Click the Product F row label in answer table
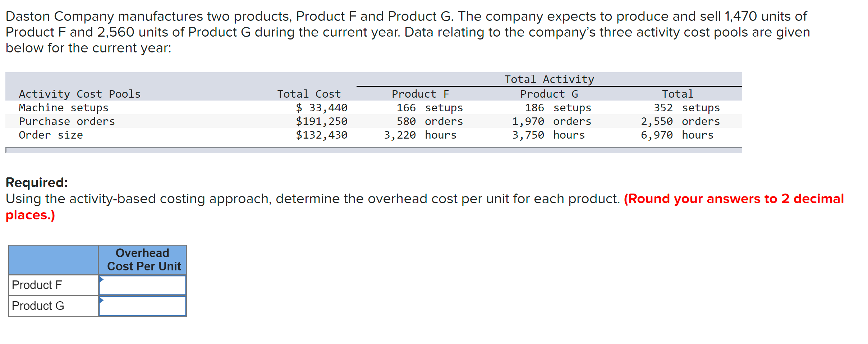868x344 pixels. click(37, 285)
